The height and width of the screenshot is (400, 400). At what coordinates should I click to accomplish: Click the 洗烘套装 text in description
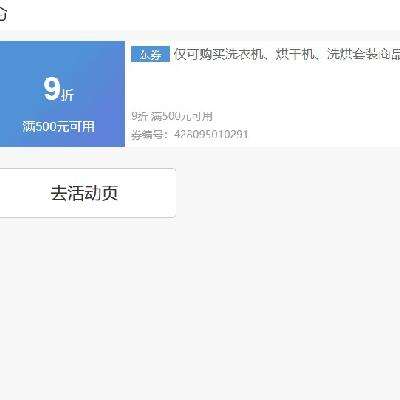click(352, 54)
